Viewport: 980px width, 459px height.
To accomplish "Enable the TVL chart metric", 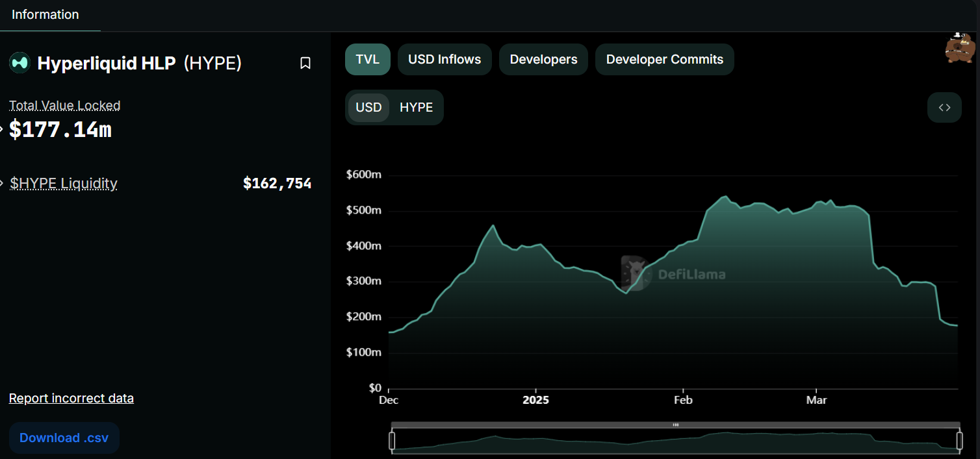I will pos(367,60).
